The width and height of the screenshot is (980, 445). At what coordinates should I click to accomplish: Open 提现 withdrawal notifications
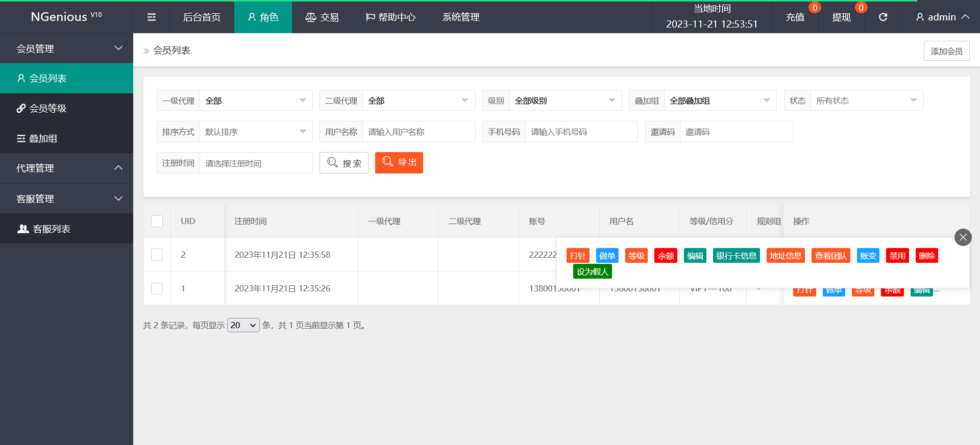click(841, 17)
